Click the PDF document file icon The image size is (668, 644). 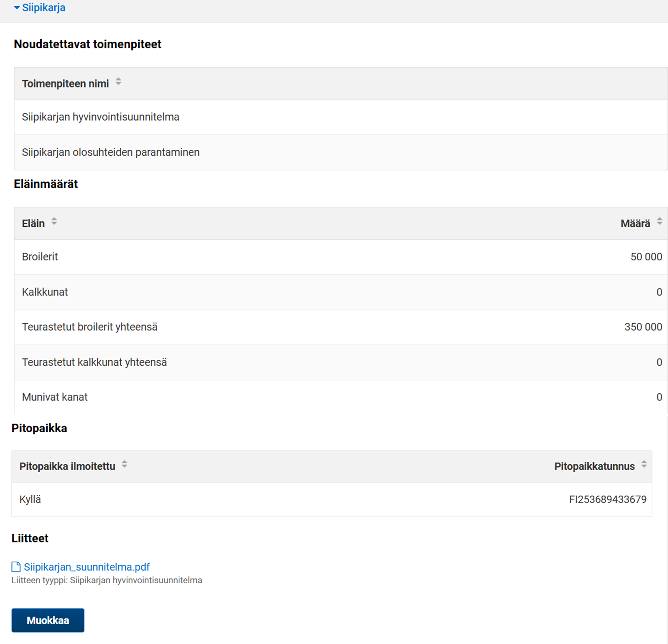(x=16, y=567)
